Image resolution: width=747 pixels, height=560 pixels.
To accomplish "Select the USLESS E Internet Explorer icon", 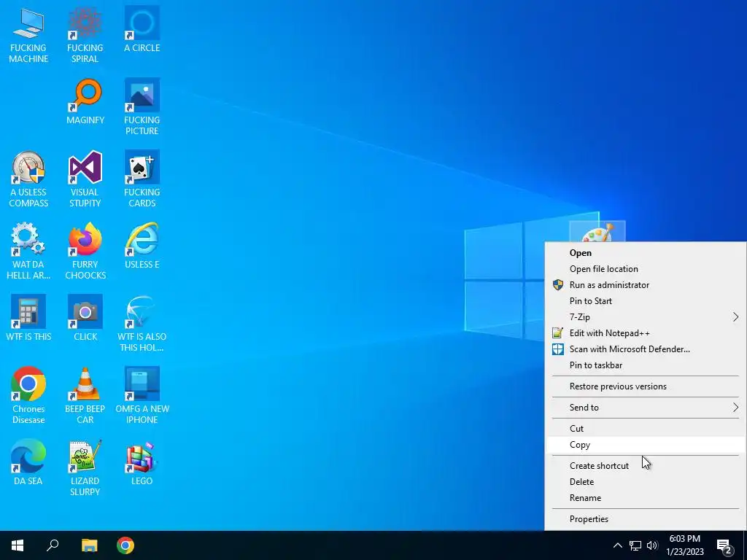I will coord(142,246).
